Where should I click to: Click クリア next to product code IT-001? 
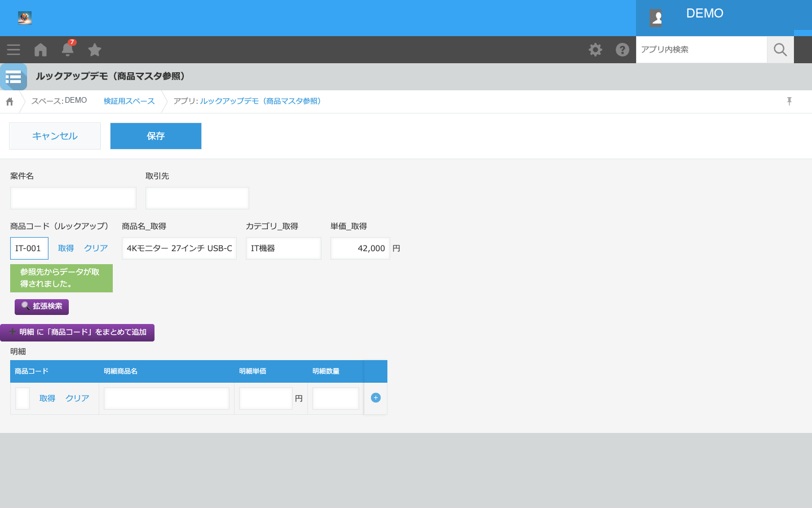pyautogui.click(x=96, y=248)
